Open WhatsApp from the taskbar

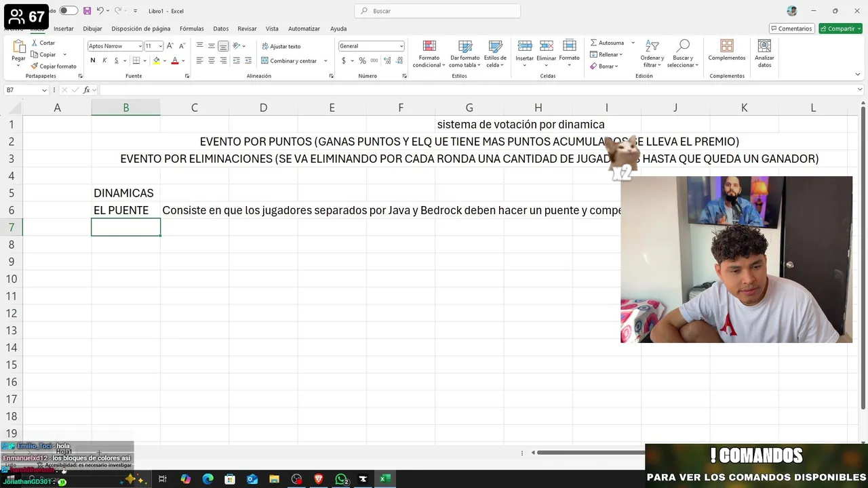[x=341, y=479]
